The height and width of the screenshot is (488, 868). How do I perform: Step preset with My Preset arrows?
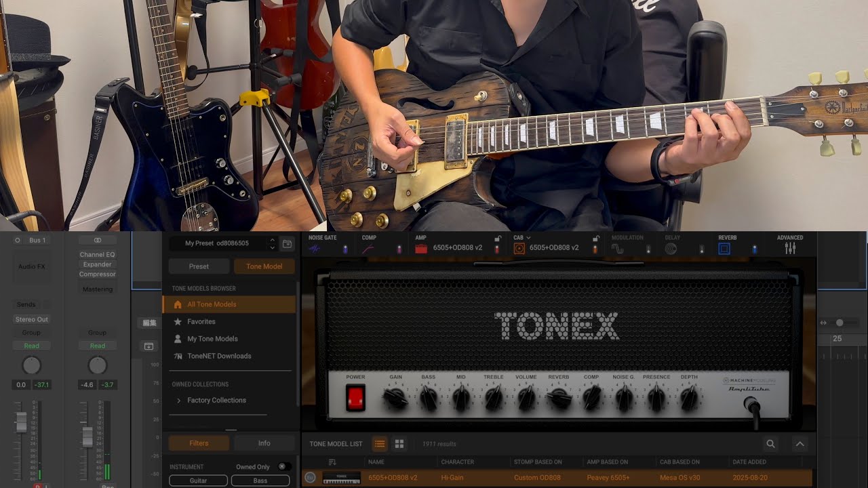pos(272,243)
